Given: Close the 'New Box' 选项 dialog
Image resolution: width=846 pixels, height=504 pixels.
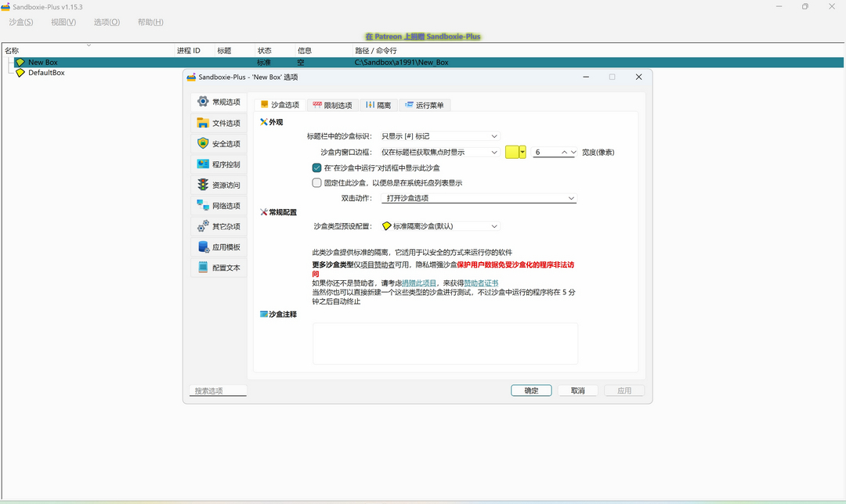Looking at the screenshot, I should point(639,77).
